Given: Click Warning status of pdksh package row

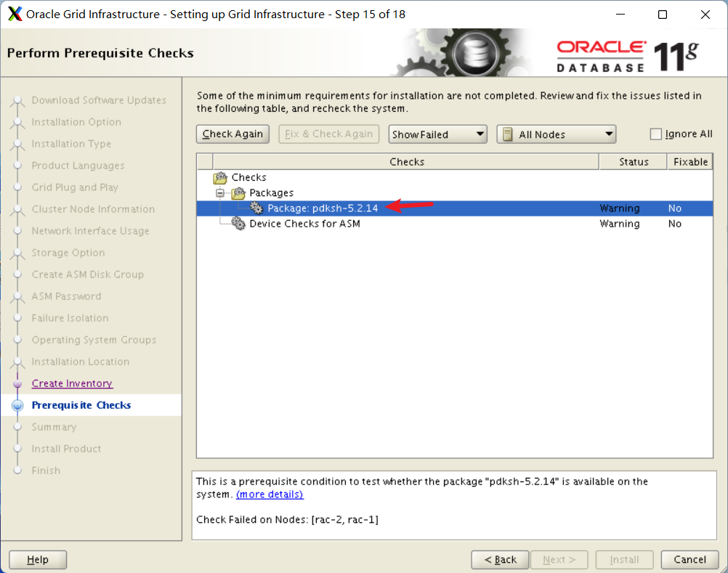Looking at the screenshot, I should click(619, 208).
